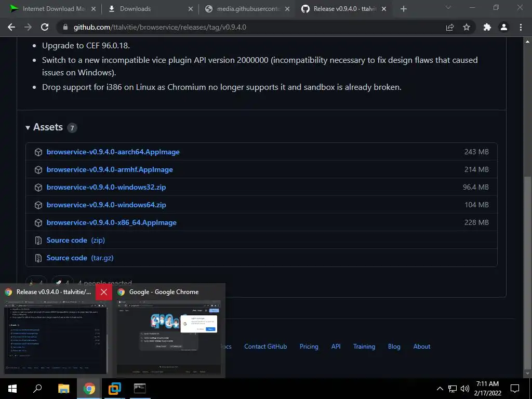Open File Explorer from taskbar
The height and width of the screenshot is (399, 532).
[x=63, y=389]
